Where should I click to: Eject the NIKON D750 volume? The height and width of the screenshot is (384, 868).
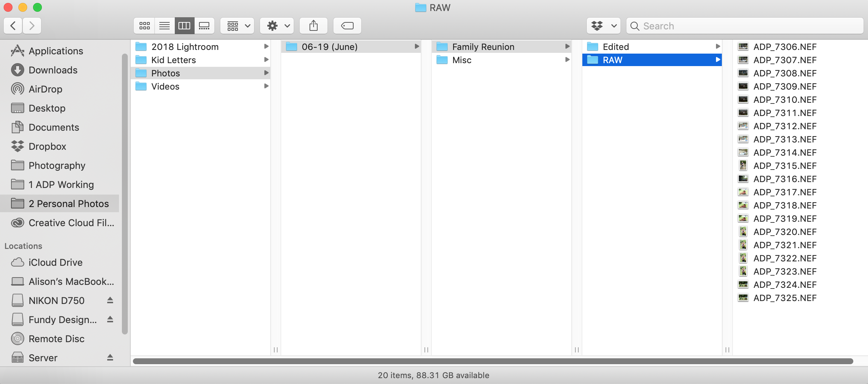point(110,300)
